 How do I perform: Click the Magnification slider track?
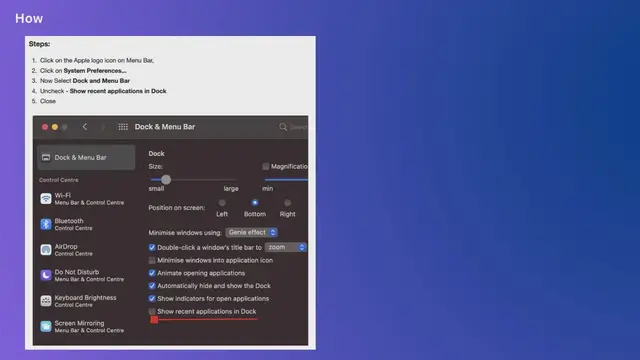click(x=286, y=180)
